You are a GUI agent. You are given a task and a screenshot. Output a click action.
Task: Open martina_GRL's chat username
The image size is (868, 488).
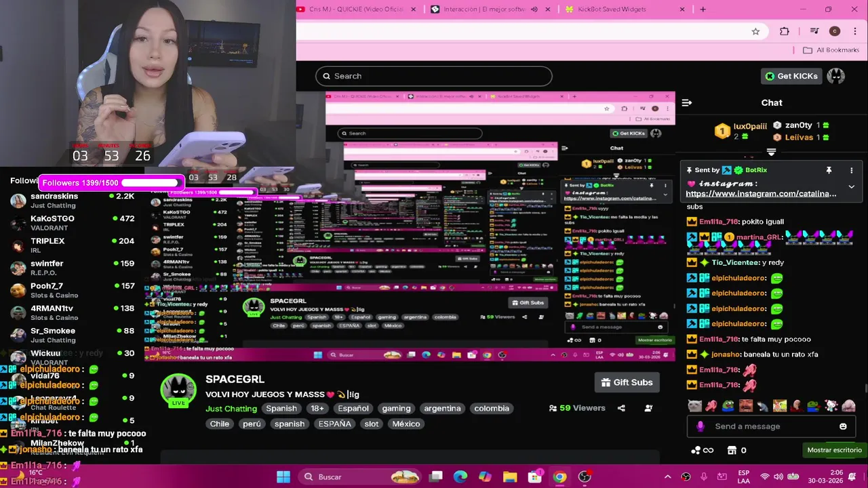(x=759, y=237)
